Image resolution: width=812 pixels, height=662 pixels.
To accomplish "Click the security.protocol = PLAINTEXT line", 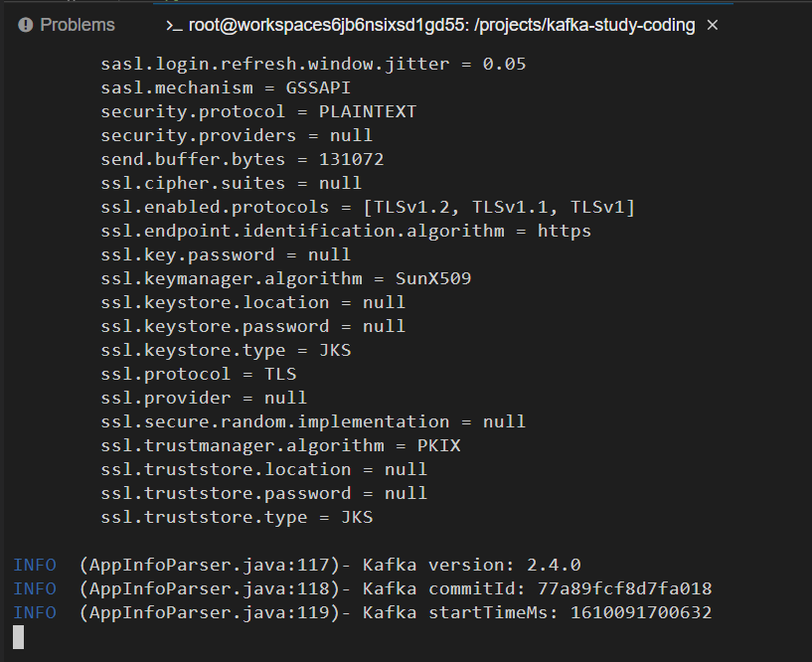I will [258, 111].
